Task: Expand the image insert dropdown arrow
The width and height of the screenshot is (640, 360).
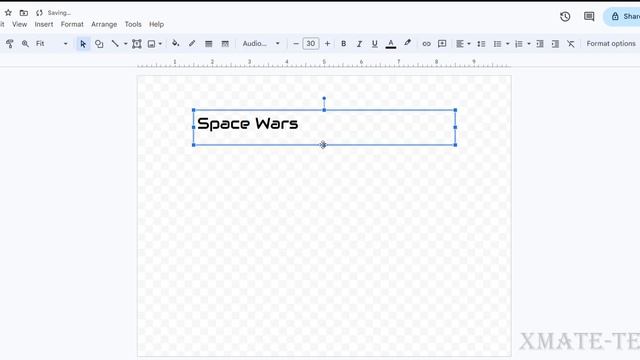Action: pyautogui.click(x=160, y=44)
